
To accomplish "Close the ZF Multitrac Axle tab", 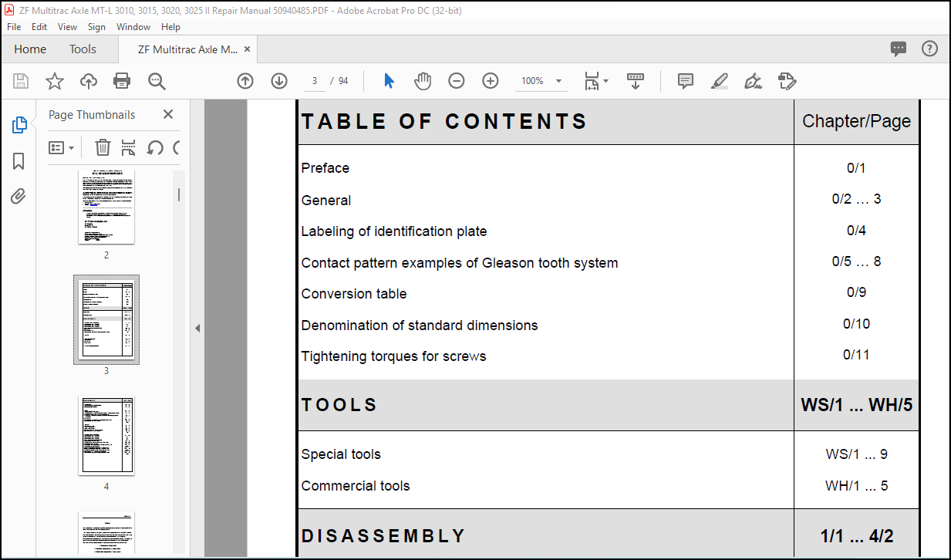I will (x=247, y=49).
